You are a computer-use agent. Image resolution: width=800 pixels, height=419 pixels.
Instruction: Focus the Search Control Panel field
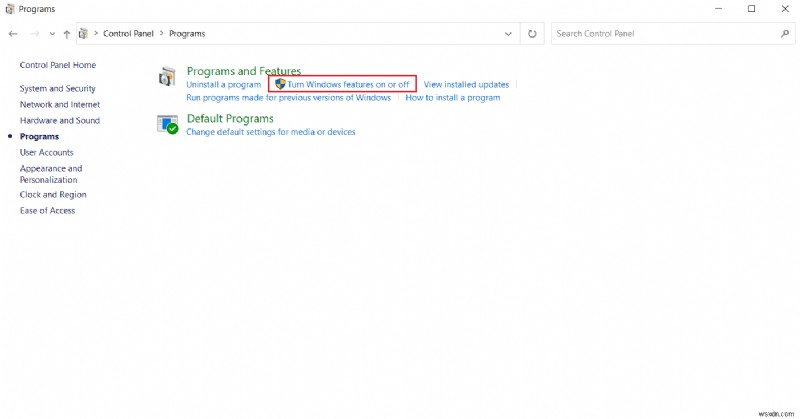click(673, 34)
